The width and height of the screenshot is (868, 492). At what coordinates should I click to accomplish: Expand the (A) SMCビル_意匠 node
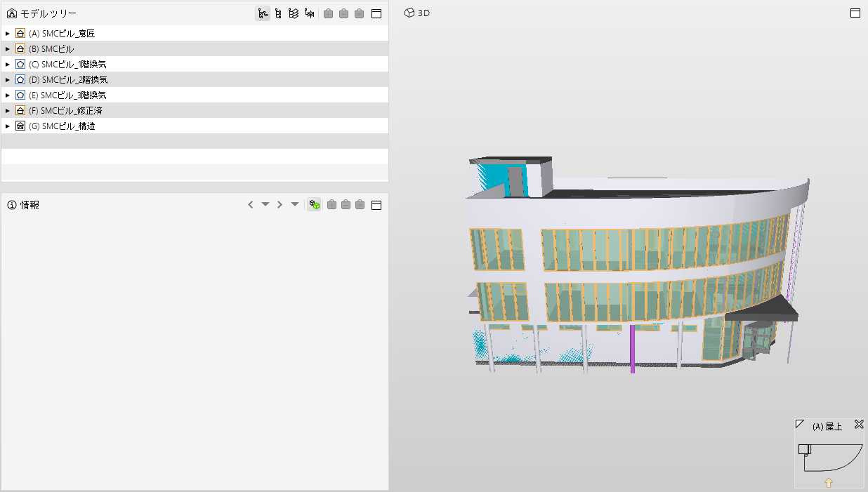pyautogui.click(x=7, y=33)
